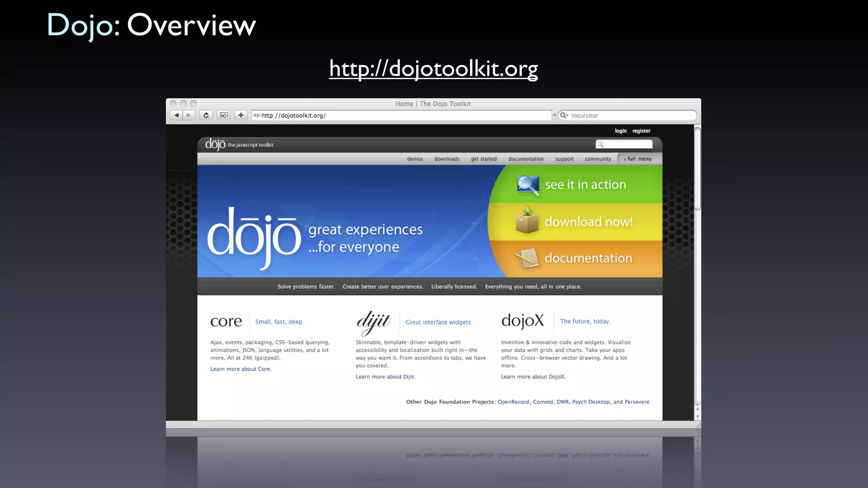Click The future, today. link
Screen dimensions: 868x488
pos(585,321)
